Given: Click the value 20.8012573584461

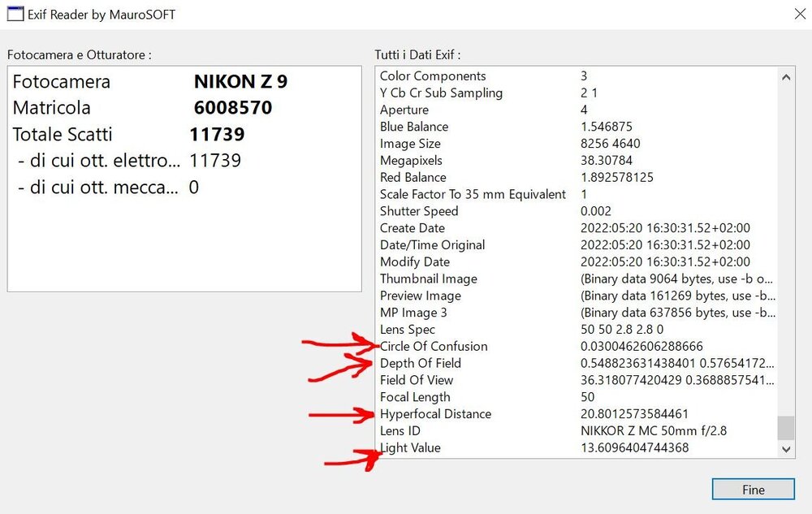Looking at the screenshot, I should coord(634,414).
